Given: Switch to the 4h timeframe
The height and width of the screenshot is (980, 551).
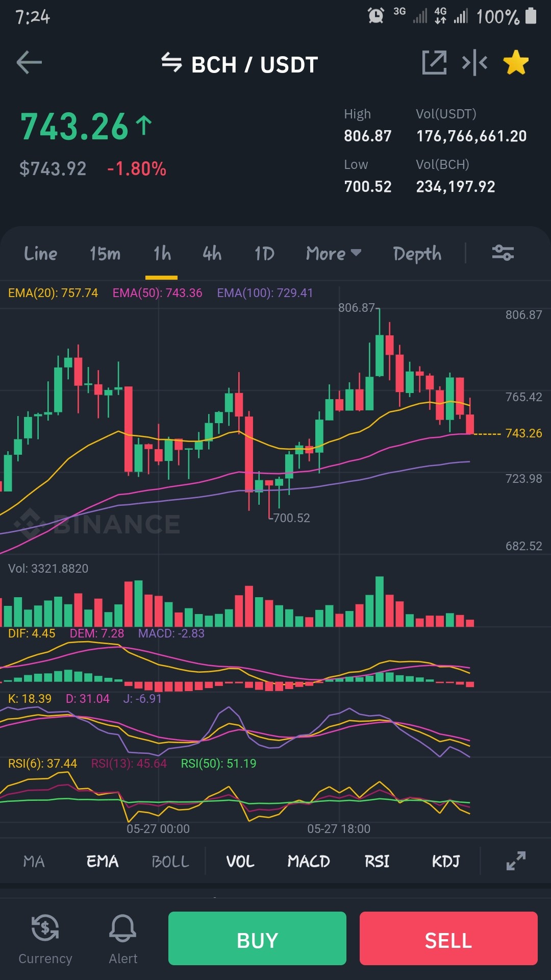Looking at the screenshot, I should (x=212, y=253).
